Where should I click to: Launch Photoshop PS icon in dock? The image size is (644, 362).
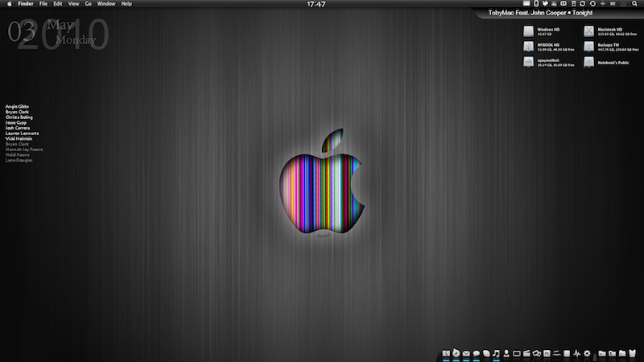point(547,353)
